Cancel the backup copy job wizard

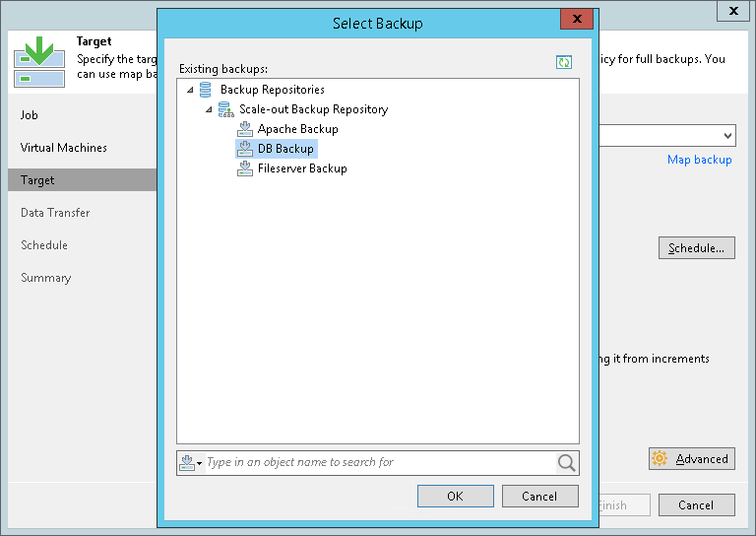[697, 505]
